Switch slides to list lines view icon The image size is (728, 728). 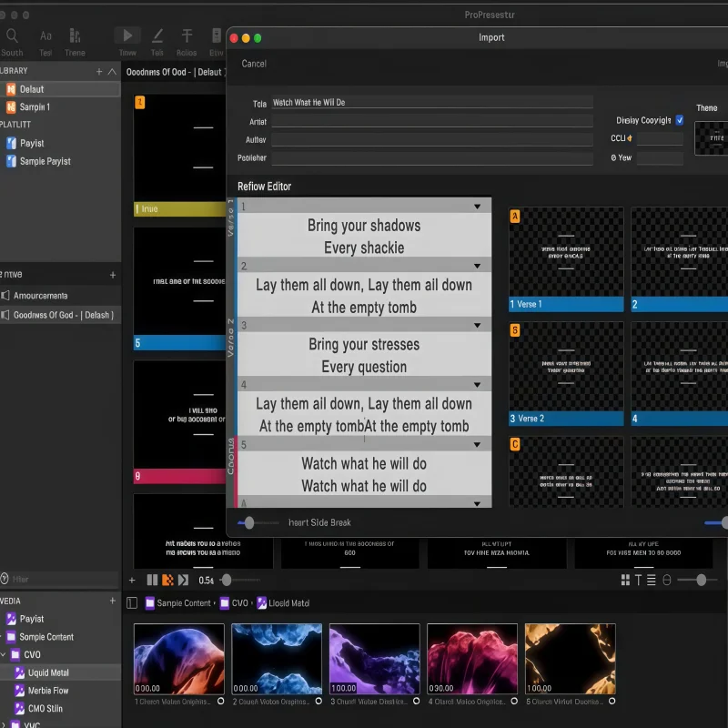(652, 580)
